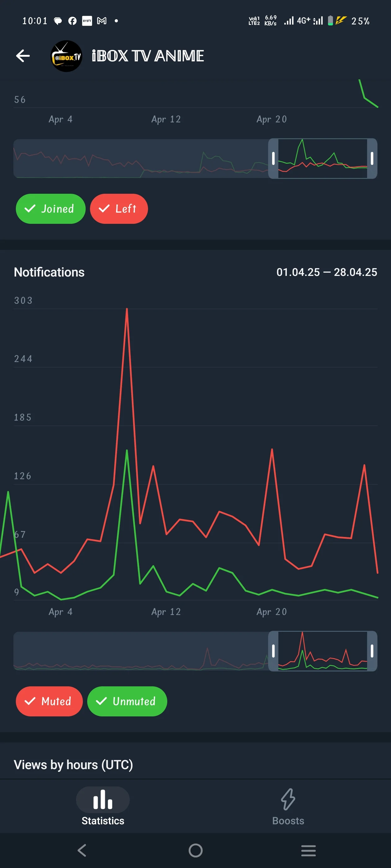Toggle the Muted series filter
The image size is (391, 868).
coord(49,701)
